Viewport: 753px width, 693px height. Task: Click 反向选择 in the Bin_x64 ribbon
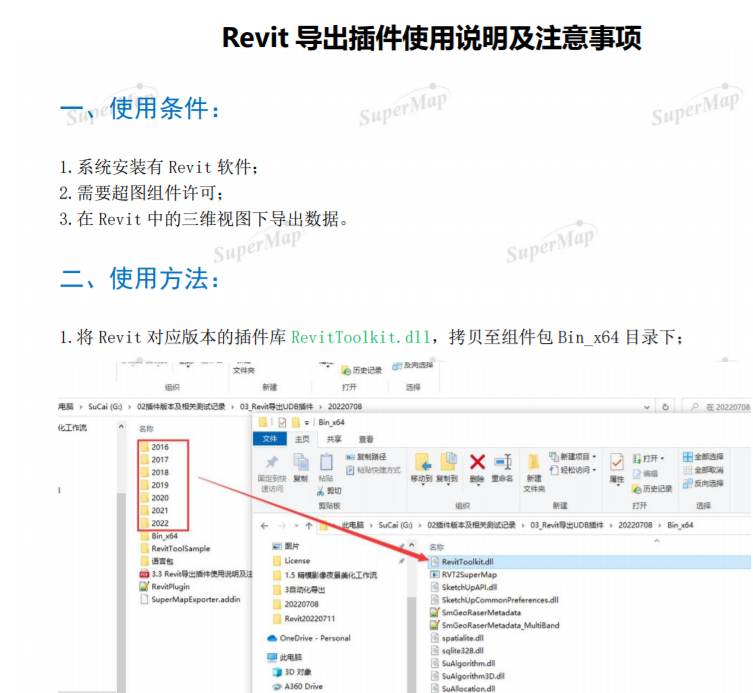point(703,483)
